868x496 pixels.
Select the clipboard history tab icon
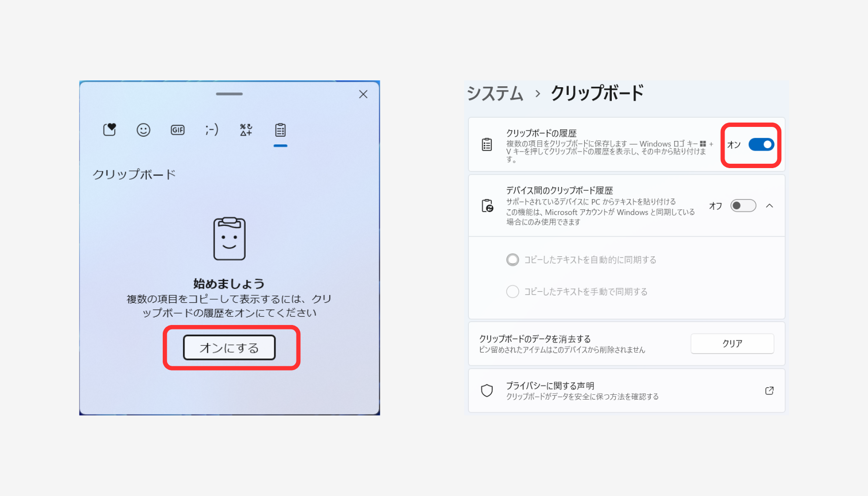point(280,130)
